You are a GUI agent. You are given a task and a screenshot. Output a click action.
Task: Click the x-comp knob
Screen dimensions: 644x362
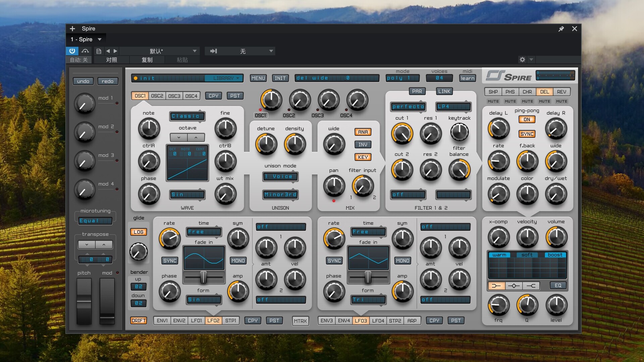(498, 237)
